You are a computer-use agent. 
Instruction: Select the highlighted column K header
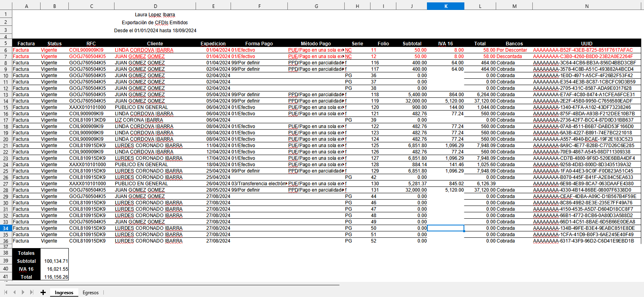point(446,6)
